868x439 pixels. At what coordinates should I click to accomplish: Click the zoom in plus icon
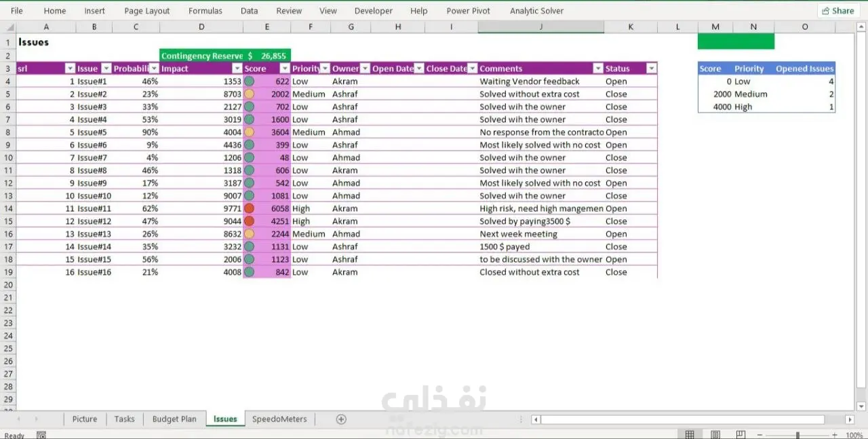pos(835,435)
